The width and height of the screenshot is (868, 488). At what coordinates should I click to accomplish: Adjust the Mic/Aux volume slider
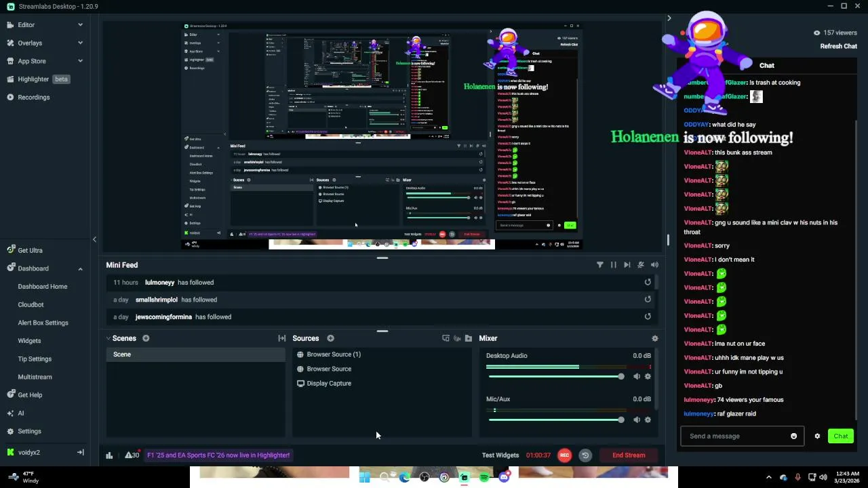[555, 420]
